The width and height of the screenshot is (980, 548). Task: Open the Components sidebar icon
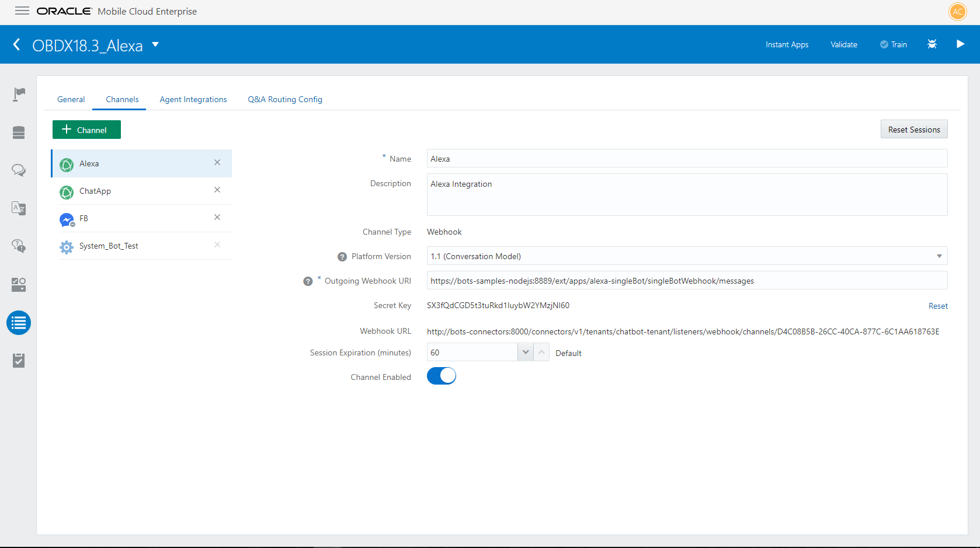[19, 284]
